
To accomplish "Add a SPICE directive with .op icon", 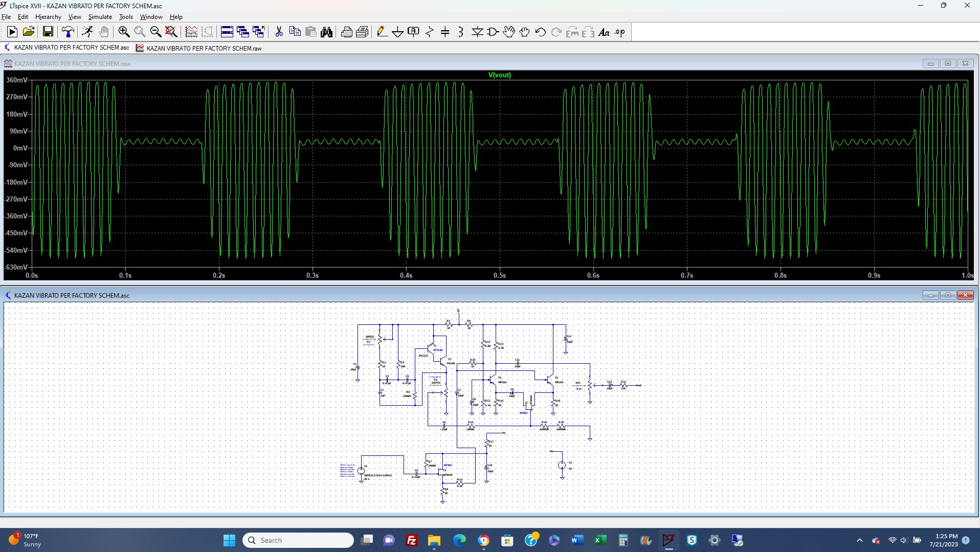I will pos(620,32).
